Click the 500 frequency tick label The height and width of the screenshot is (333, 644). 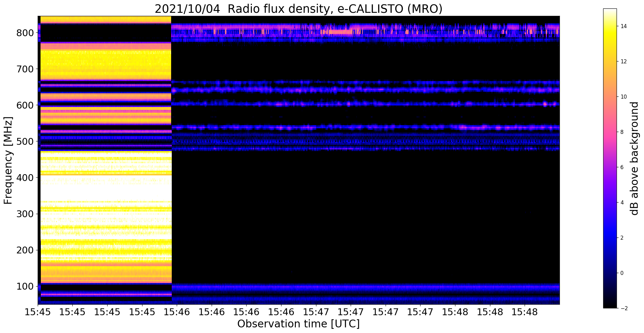(25, 141)
